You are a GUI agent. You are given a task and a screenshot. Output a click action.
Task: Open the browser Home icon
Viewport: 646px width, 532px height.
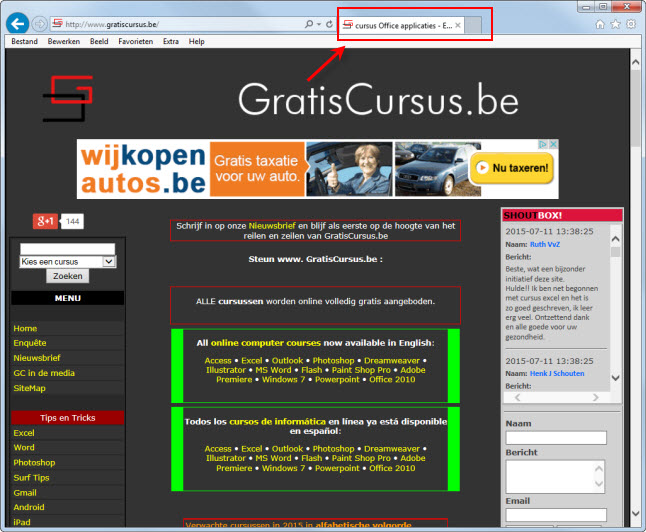point(600,24)
